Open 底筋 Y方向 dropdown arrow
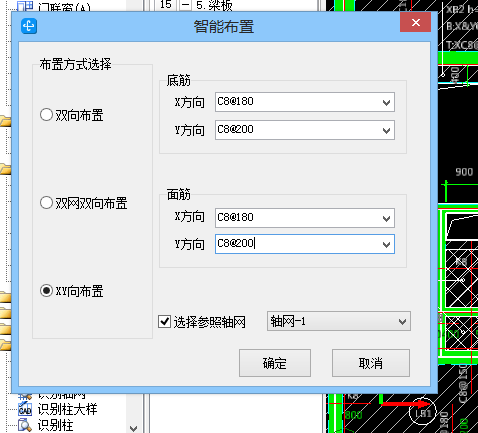 (386, 130)
